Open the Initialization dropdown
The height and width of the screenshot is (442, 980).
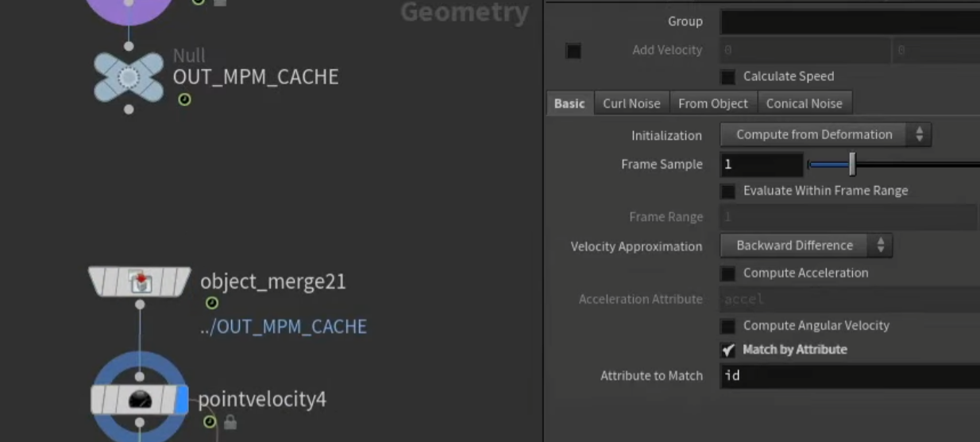tap(825, 134)
